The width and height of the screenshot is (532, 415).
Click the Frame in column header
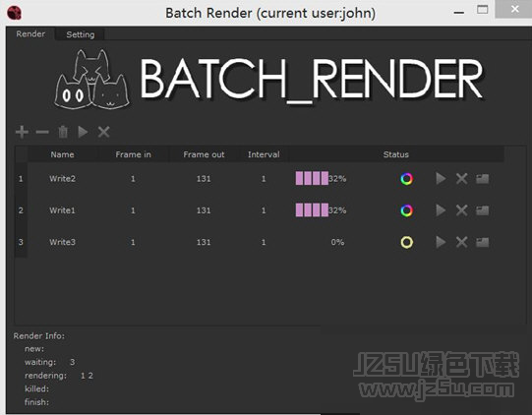[134, 154]
